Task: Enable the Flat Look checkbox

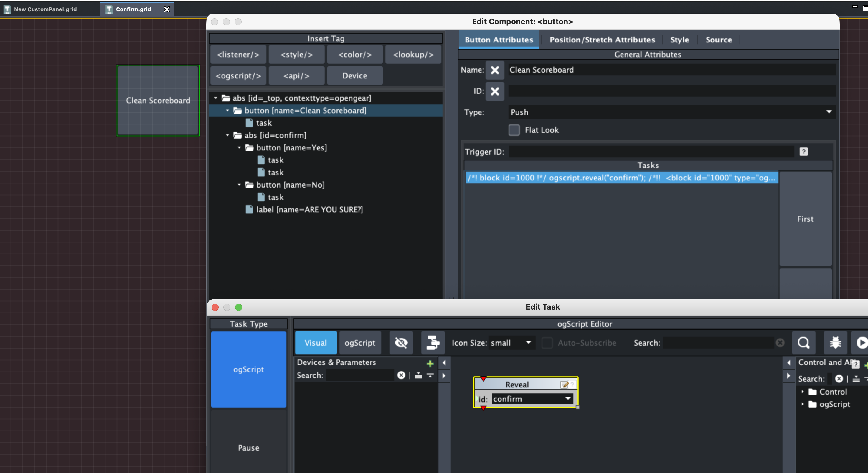Action: click(x=514, y=130)
